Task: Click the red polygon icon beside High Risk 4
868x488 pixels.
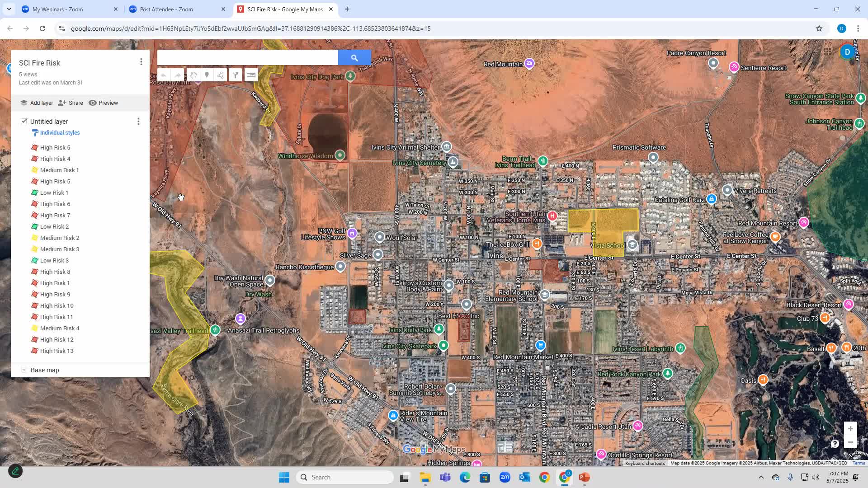Action: click(34, 159)
